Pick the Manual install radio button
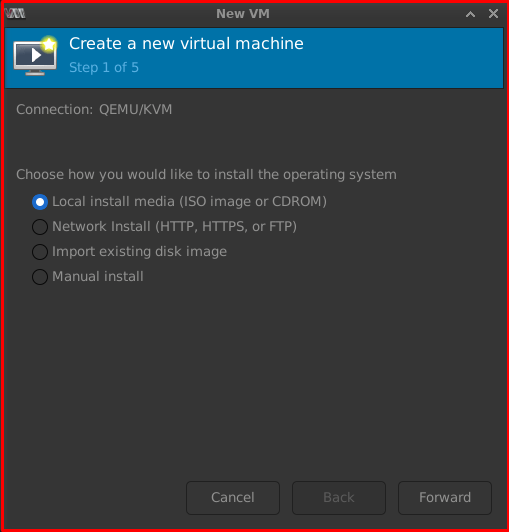 (40, 277)
